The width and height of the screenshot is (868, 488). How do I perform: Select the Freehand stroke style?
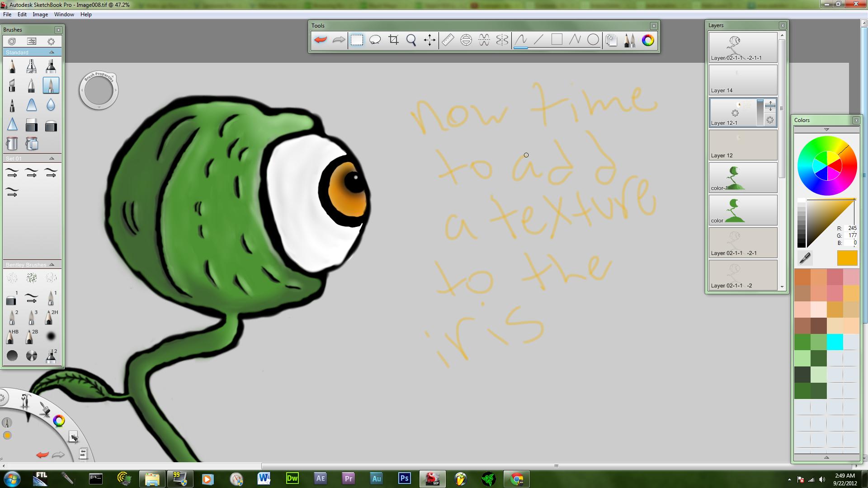click(521, 40)
